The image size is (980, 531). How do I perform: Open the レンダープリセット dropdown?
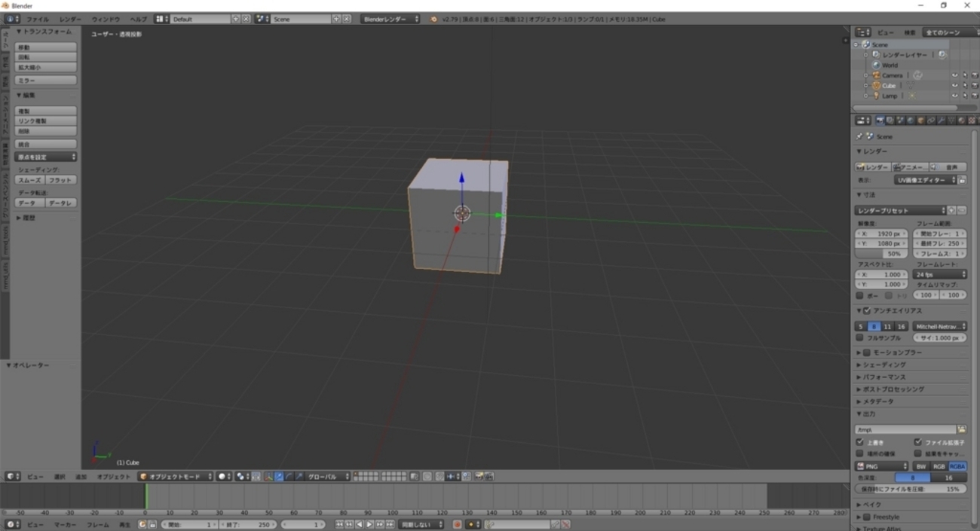[x=900, y=211]
